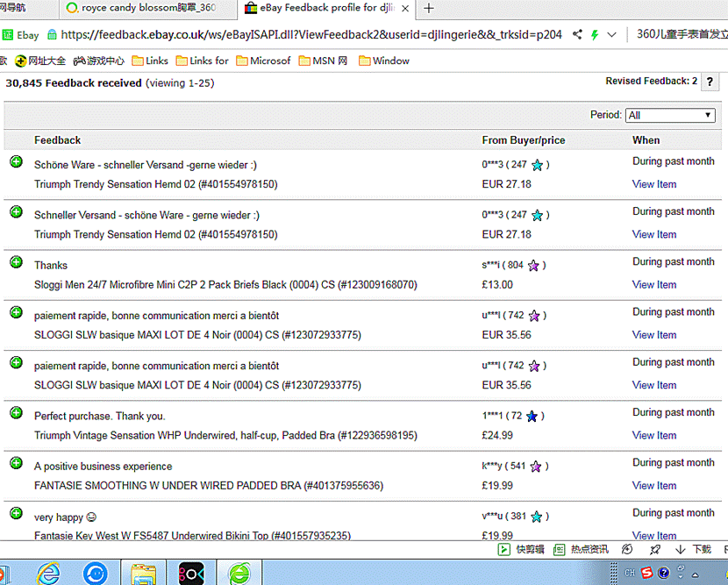Viewport: 728px width, 585px height.
Task: Click the share icon in address bar
Action: point(577,35)
